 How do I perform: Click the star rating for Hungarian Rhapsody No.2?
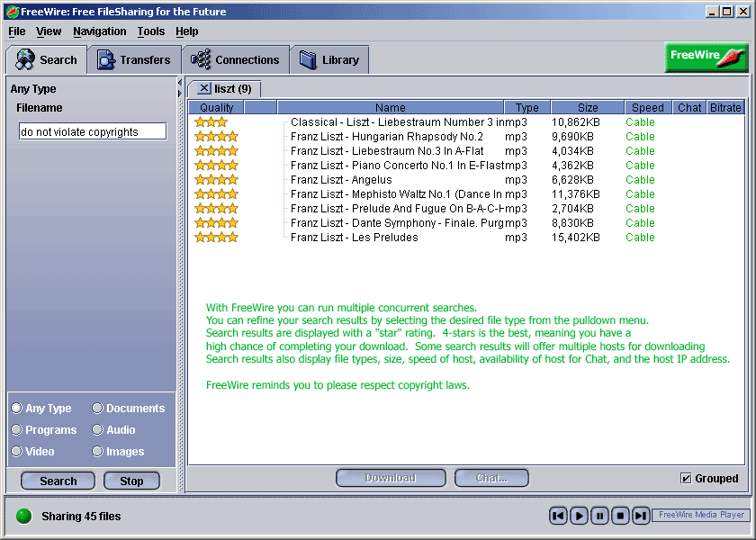pyautogui.click(x=216, y=137)
